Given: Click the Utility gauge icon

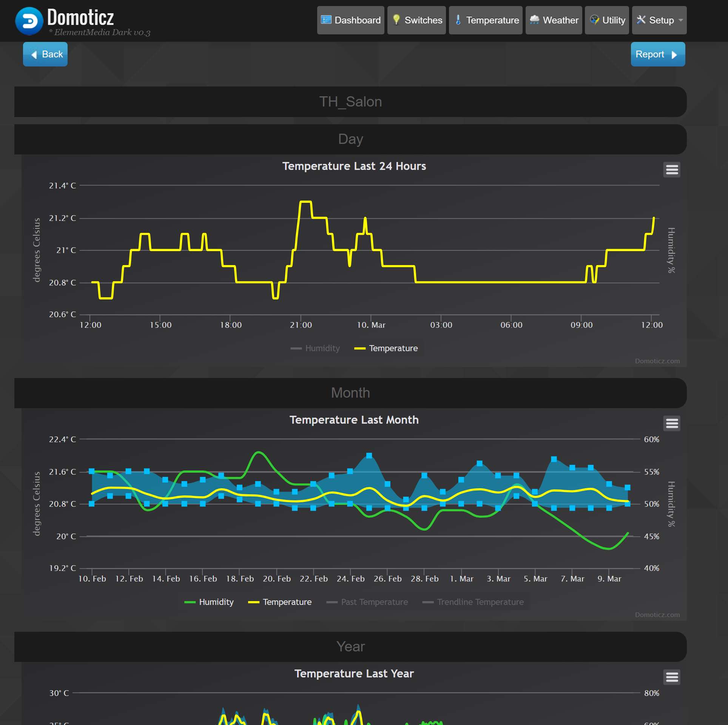Looking at the screenshot, I should click(x=594, y=20).
